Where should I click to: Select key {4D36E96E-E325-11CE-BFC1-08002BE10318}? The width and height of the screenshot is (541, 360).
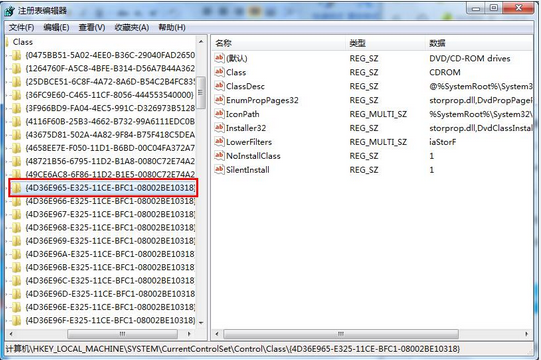coord(110,307)
